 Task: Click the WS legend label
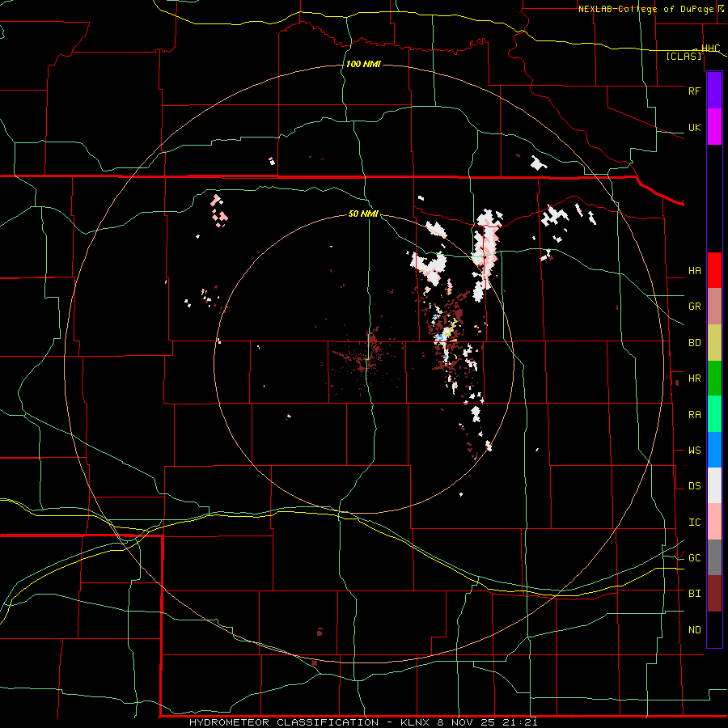point(694,451)
